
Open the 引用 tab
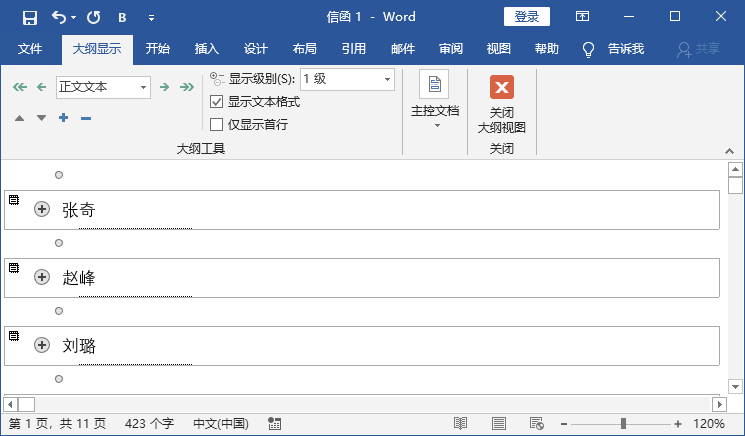point(354,49)
